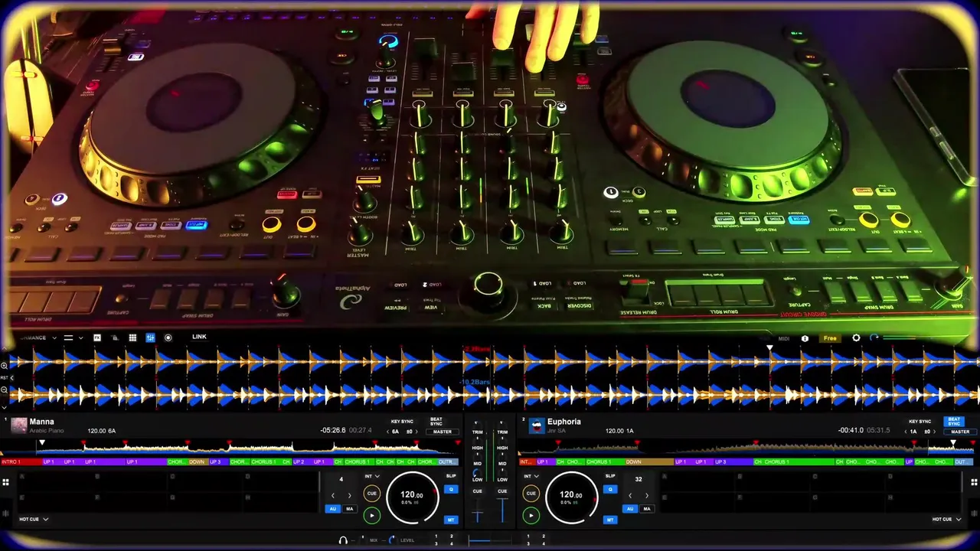Halve deck 1 beat loop size
The height and width of the screenshot is (551, 980).
click(x=332, y=495)
